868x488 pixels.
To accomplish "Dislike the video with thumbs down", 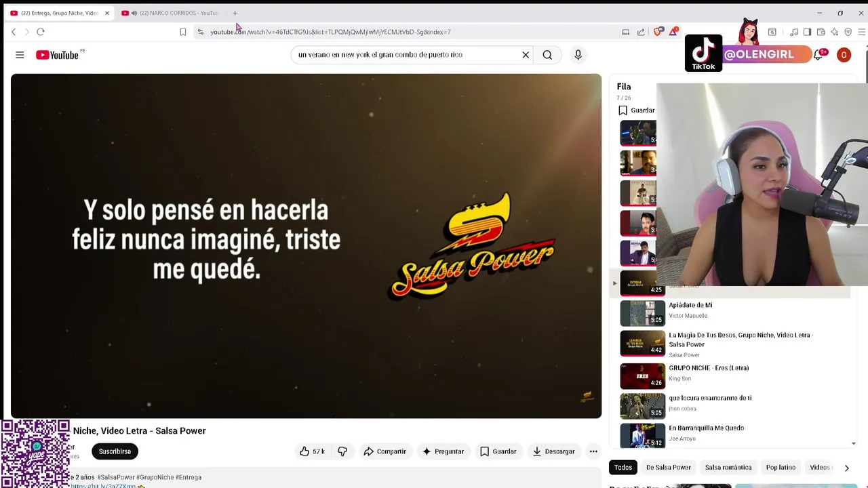I will 342,451.
